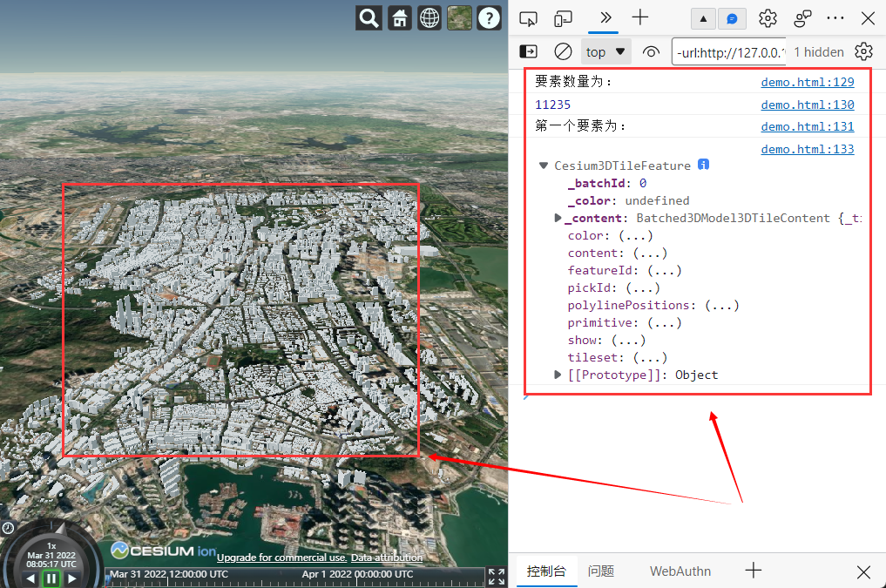Open the scene mode globe picker
Viewport: 886px width, 588px height.
(x=429, y=17)
